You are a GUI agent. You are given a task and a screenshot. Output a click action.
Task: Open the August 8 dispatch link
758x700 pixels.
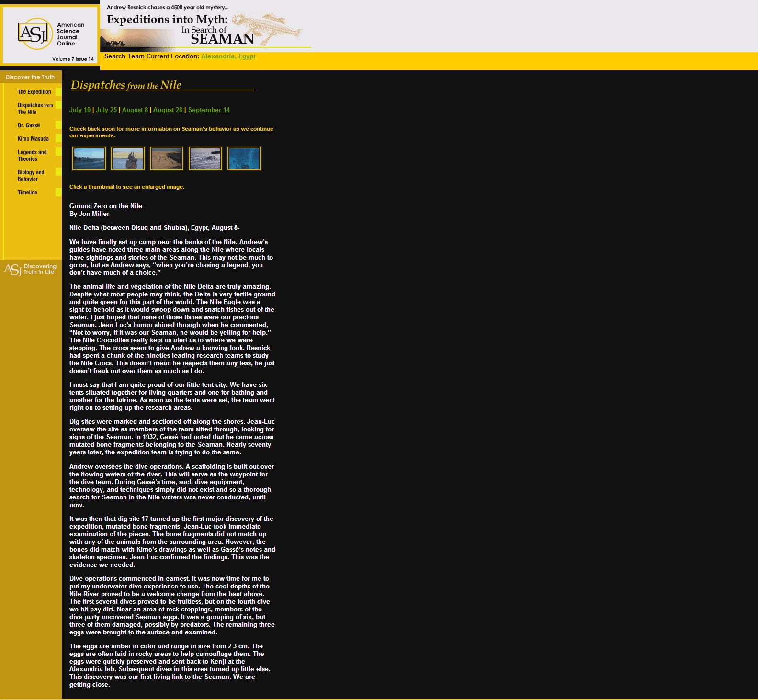pos(135,110)
